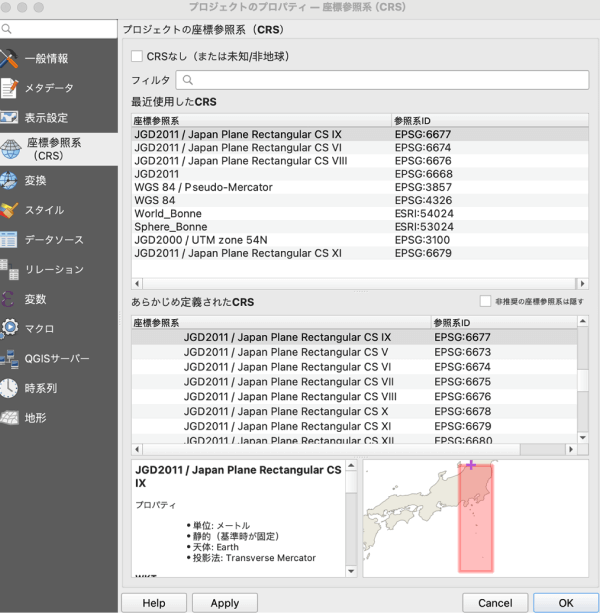Image resolution: width=600 pixels, height=613 pixels.
Task: Click the OK button
Action: pyautogui.click(x=565, y=603)
